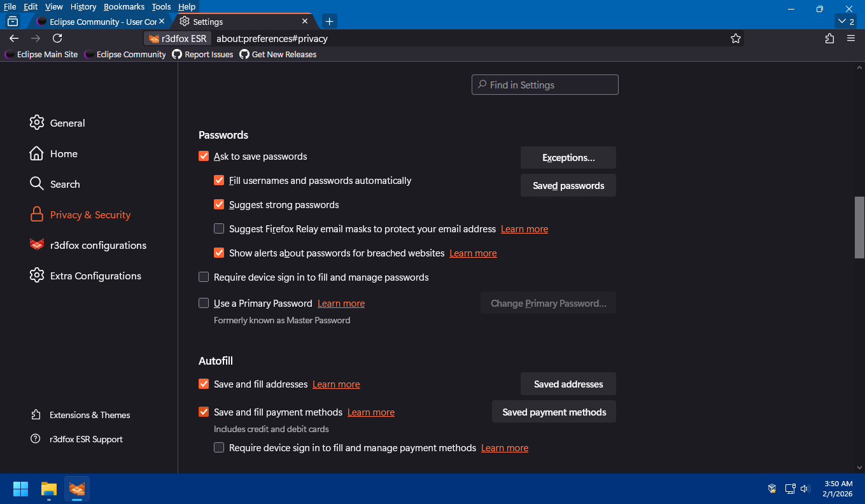Click the Find in Settings search box
Screen dimensions: 865x504
545,85
